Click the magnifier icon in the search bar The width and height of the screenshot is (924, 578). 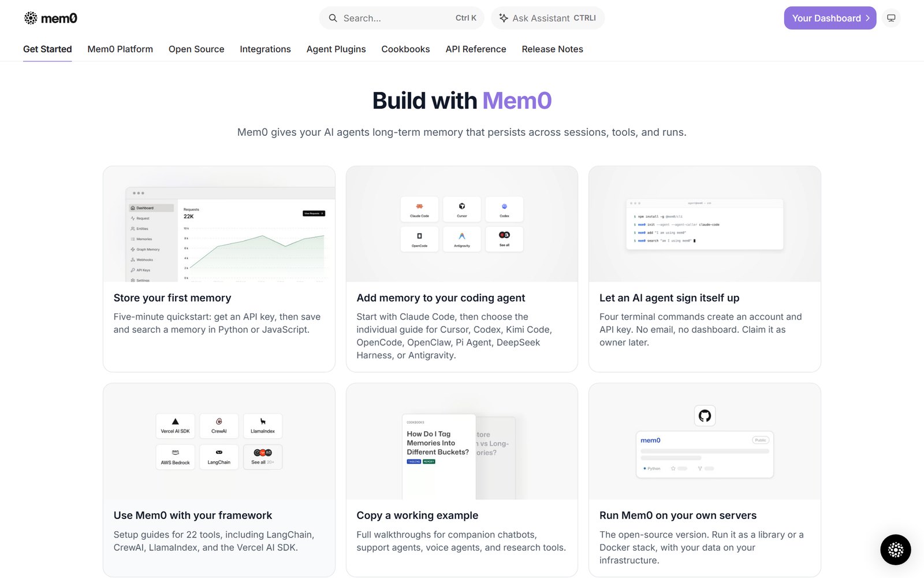pos(333,18)
